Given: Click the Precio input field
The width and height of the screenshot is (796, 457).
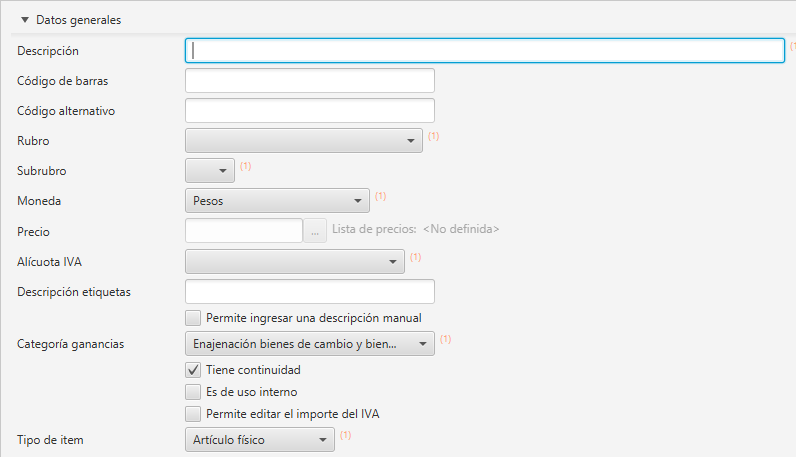Looking at the screenshot, I should pyautogui.click(x=244, y=231).
